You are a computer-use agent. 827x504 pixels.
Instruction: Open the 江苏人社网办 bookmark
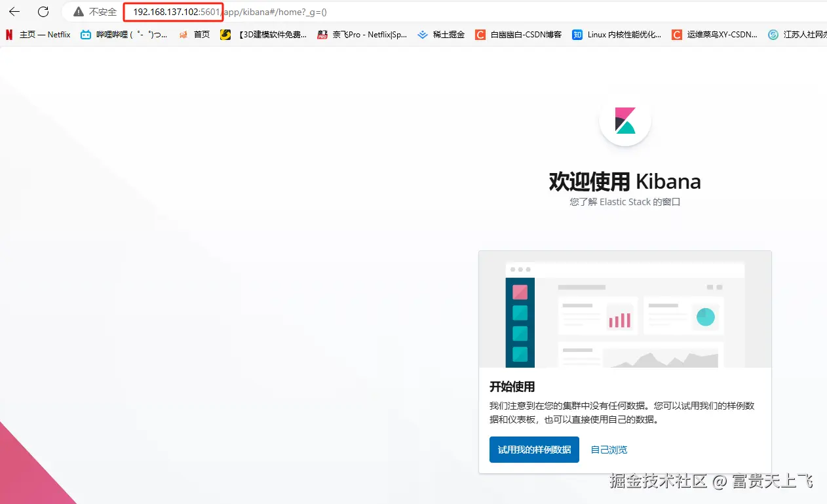tap(798, 35)
